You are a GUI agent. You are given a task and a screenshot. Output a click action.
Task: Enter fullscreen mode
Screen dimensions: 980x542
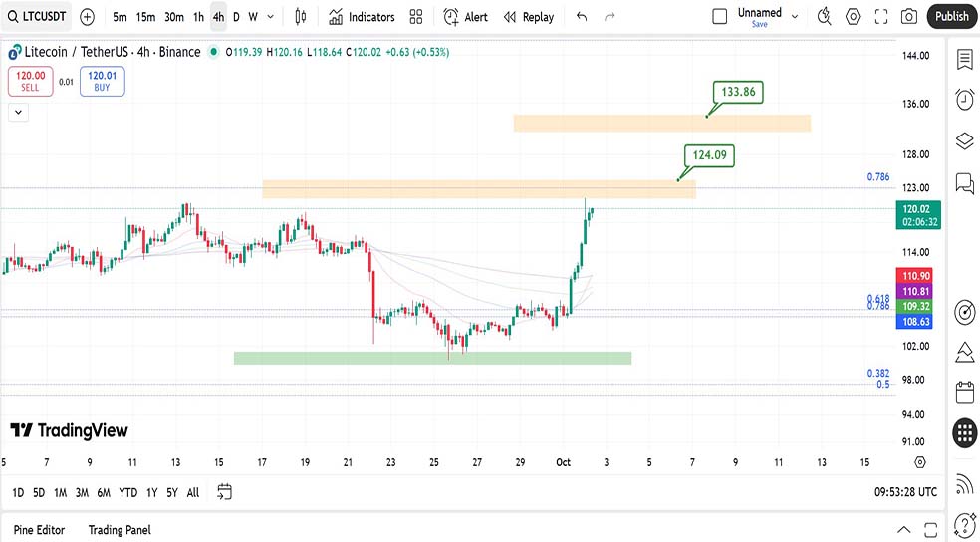click(881, 16)
